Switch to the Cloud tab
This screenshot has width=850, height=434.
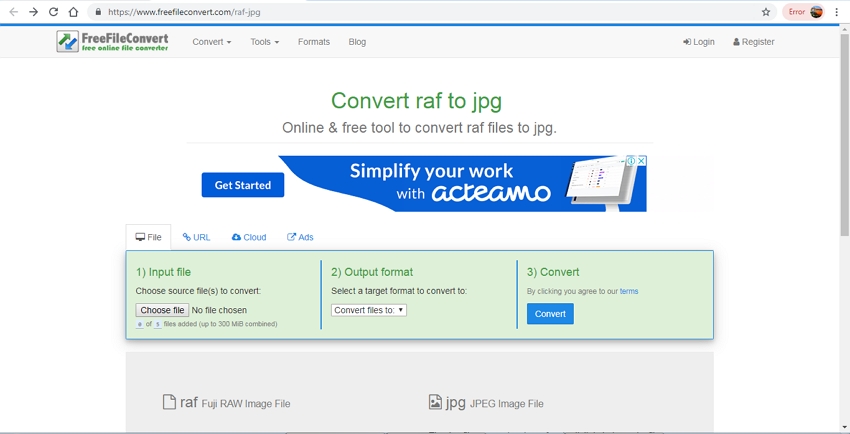point(249,237)
